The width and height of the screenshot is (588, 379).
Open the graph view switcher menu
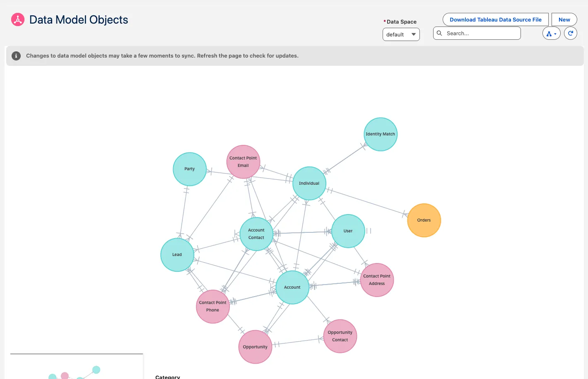click(551, 34)
